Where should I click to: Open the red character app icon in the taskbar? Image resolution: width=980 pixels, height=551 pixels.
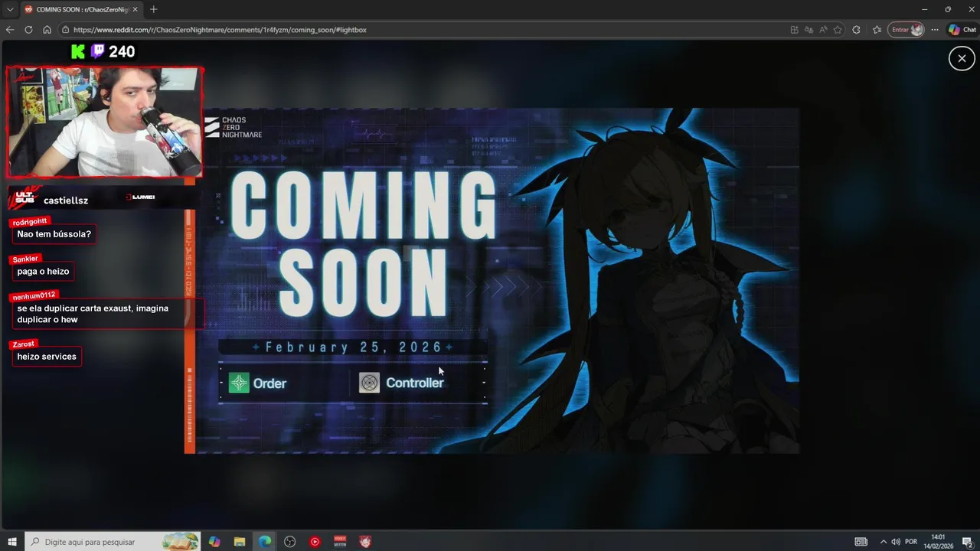pos(365,542)
